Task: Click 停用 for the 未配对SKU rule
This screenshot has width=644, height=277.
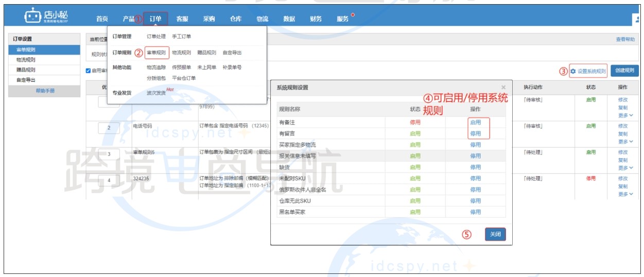Action: tap(475, 178)
